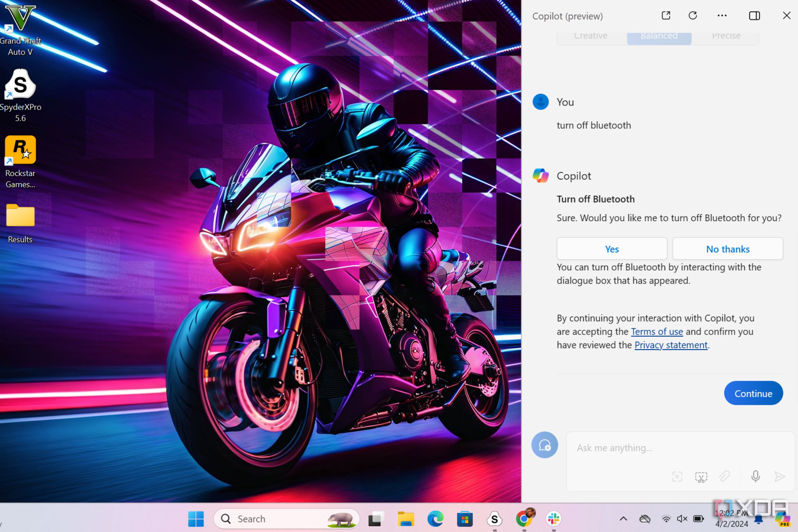Send the message with the send arrow icon
The width and height of the screenshot is (798, 532).
tap(779, 476)
